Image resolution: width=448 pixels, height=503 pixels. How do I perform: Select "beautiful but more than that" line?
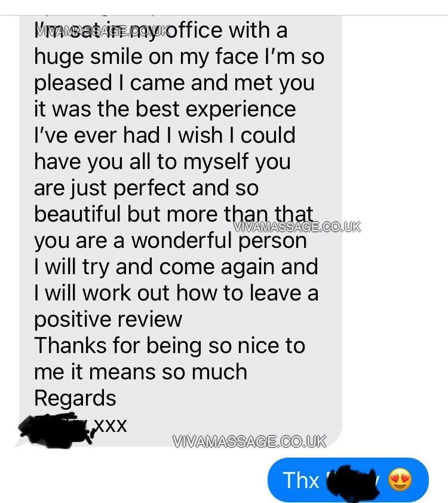173,214
